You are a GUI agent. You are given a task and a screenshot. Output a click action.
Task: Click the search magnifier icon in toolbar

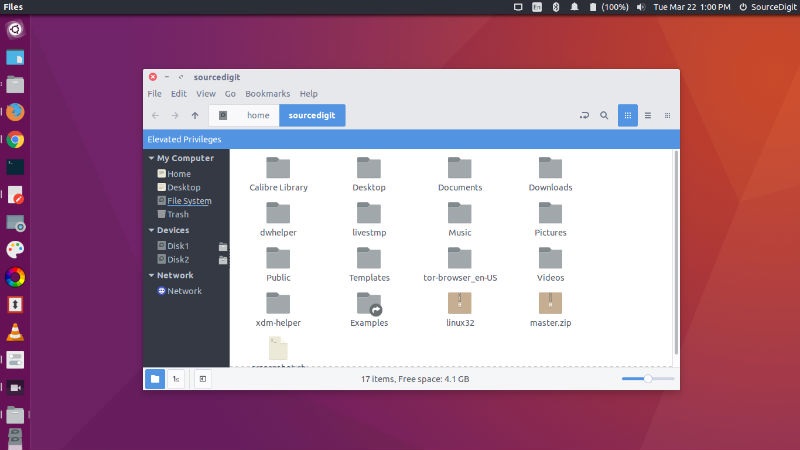point(604,116)
